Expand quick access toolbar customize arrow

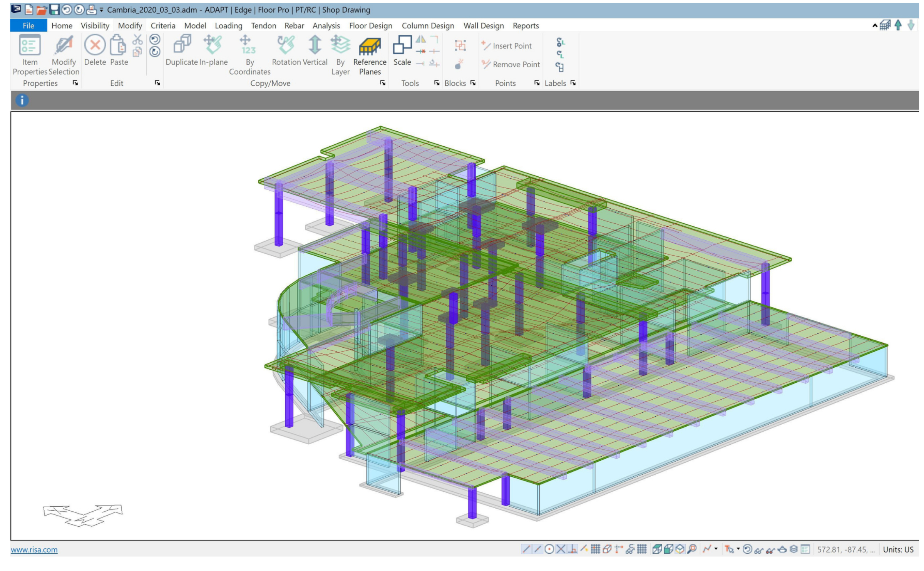[x=102, y=10]
